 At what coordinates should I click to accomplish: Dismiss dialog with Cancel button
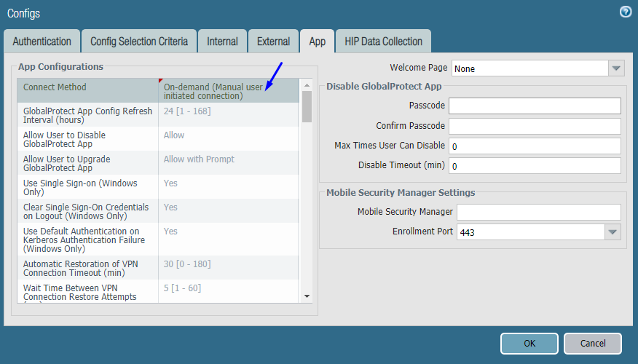click(593, 344)
